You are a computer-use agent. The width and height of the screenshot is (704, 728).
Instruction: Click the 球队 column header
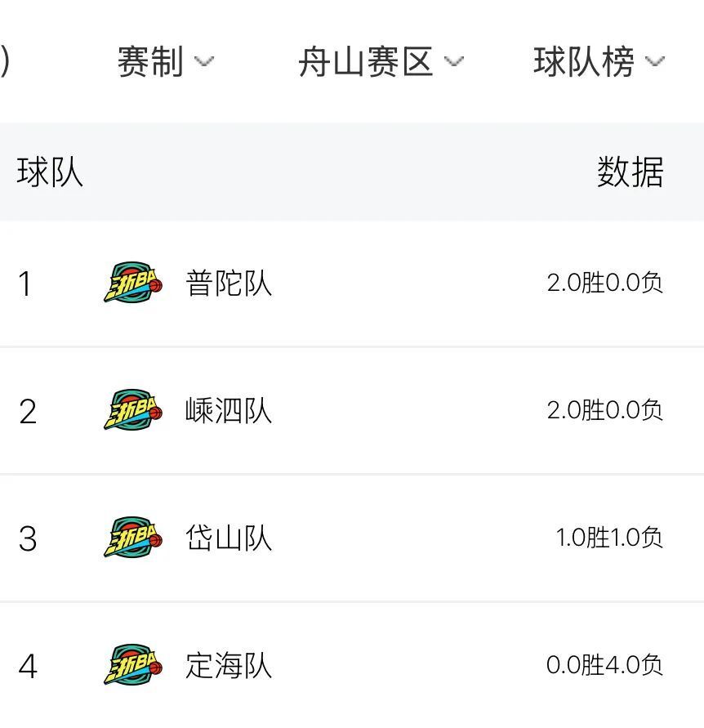(x=50, y=172)
